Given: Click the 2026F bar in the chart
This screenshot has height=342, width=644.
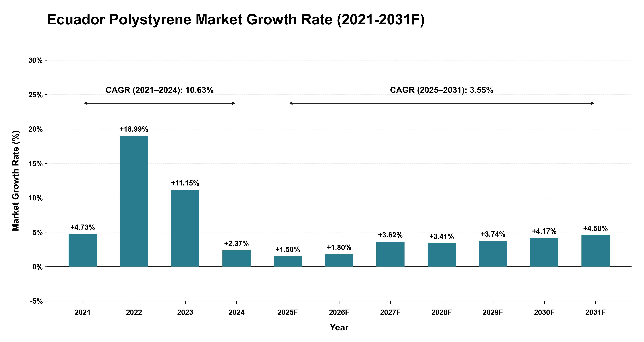Looking at the screenshot, I should point(339,260).
